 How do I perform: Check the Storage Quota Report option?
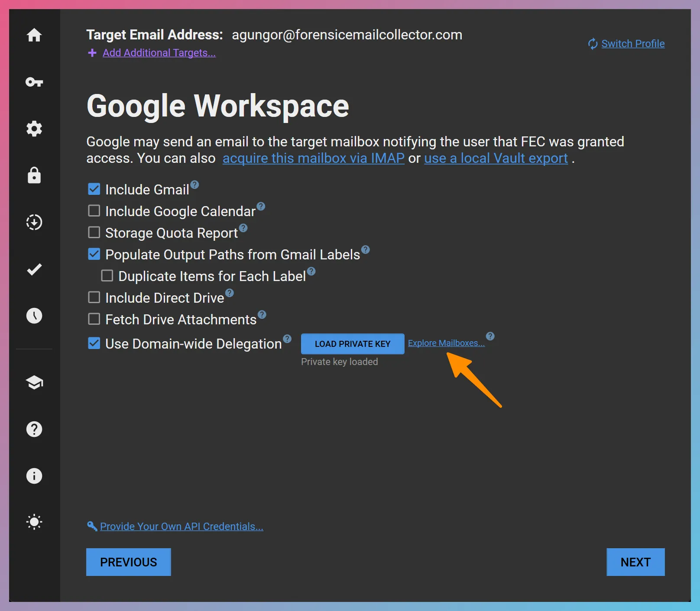pyautogui.click(x=94, y=232)
